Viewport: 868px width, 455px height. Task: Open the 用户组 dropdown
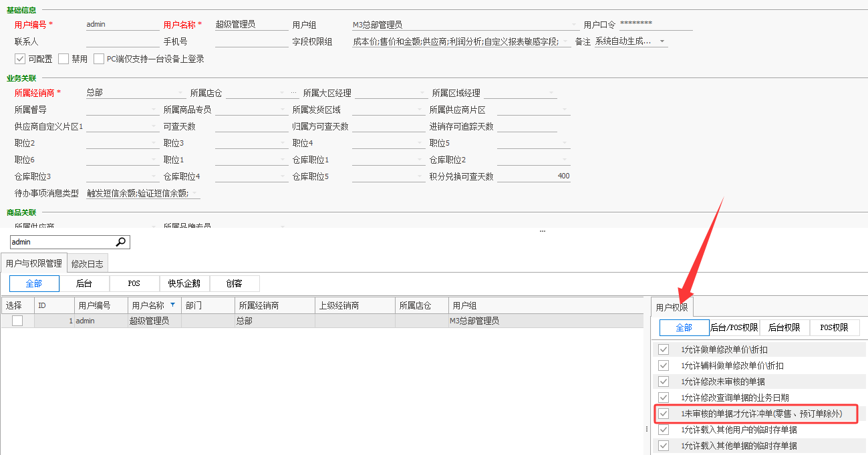coord(574,25)
